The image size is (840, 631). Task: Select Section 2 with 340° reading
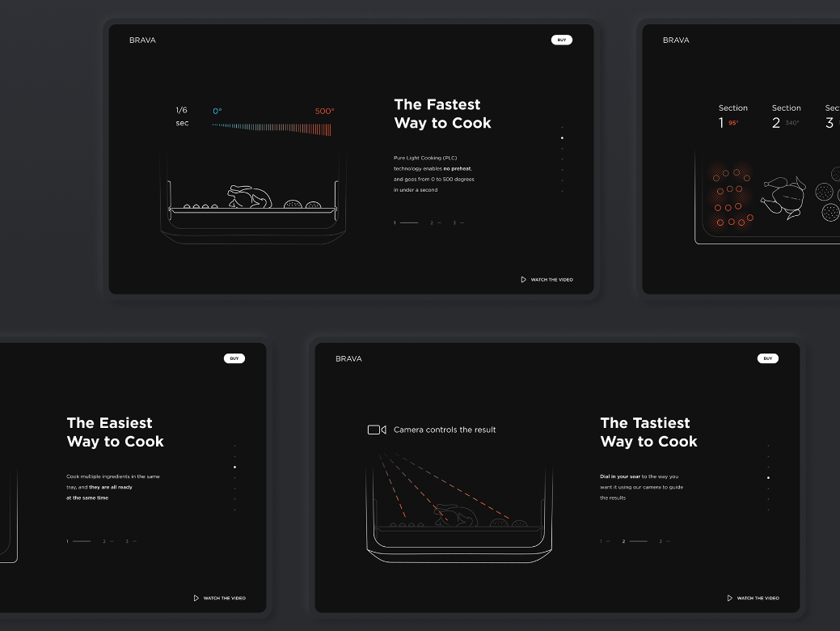tap(786, 116)
